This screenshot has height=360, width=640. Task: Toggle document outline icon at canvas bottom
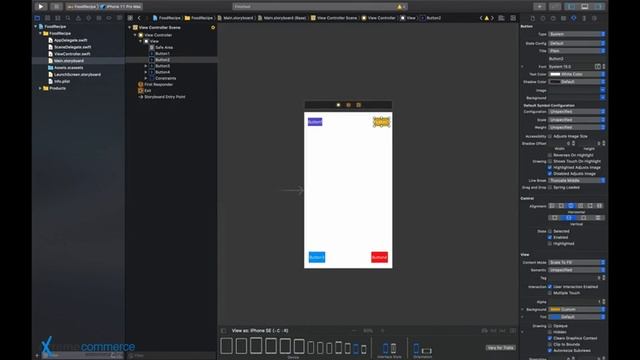[224, 331]
